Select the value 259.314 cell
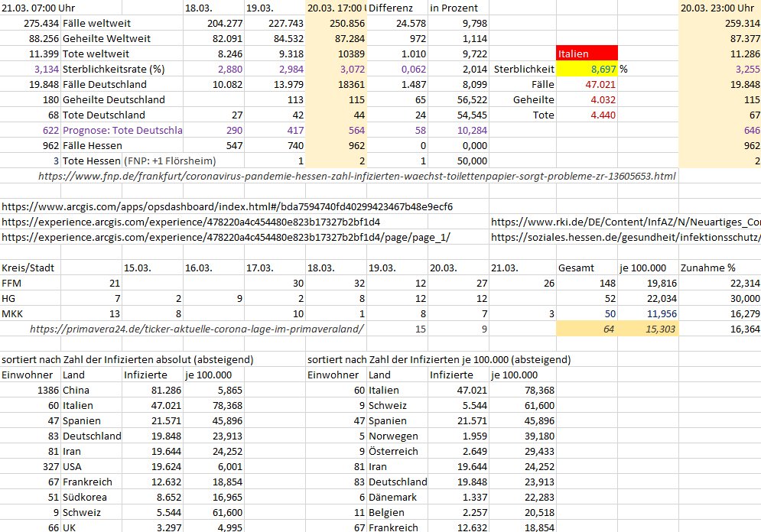761x532 pixels. pos(720,23)
